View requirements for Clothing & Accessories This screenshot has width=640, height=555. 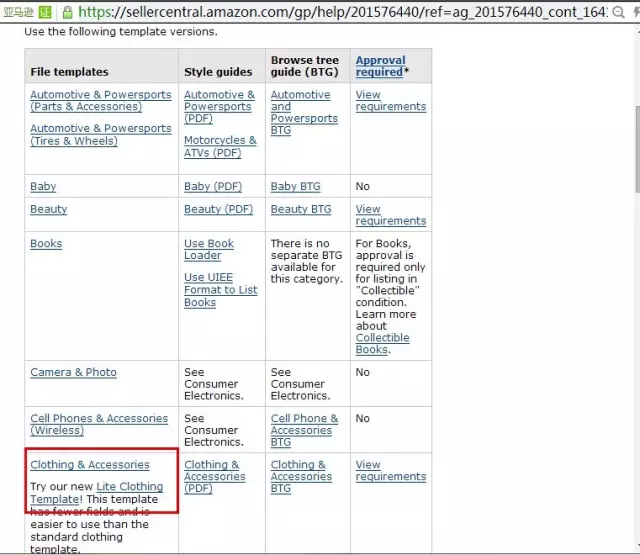pos(391,470)
